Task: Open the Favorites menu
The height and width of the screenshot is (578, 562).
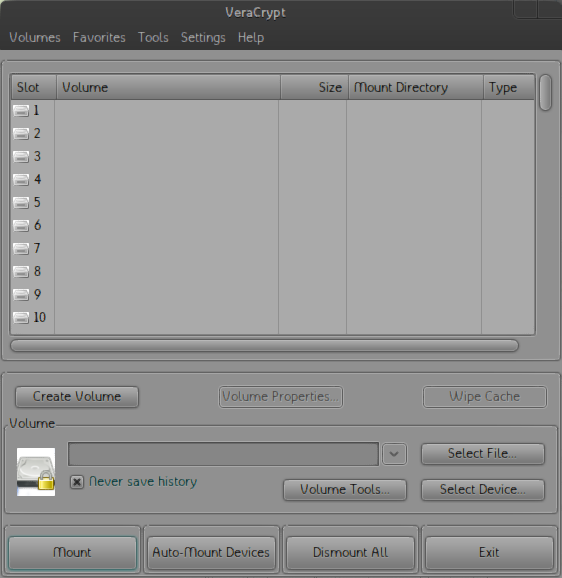Action: [99, 37]
